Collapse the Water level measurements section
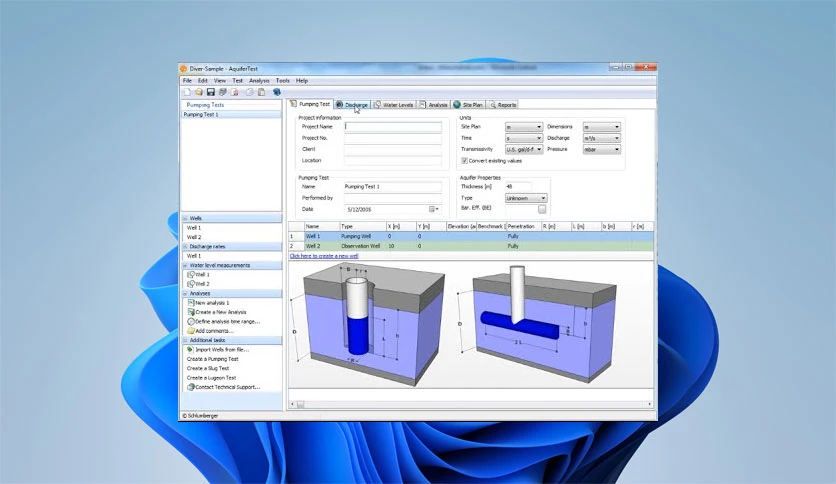Image resolution: width=836 pixels, height=484 pixels. (186, 265)
